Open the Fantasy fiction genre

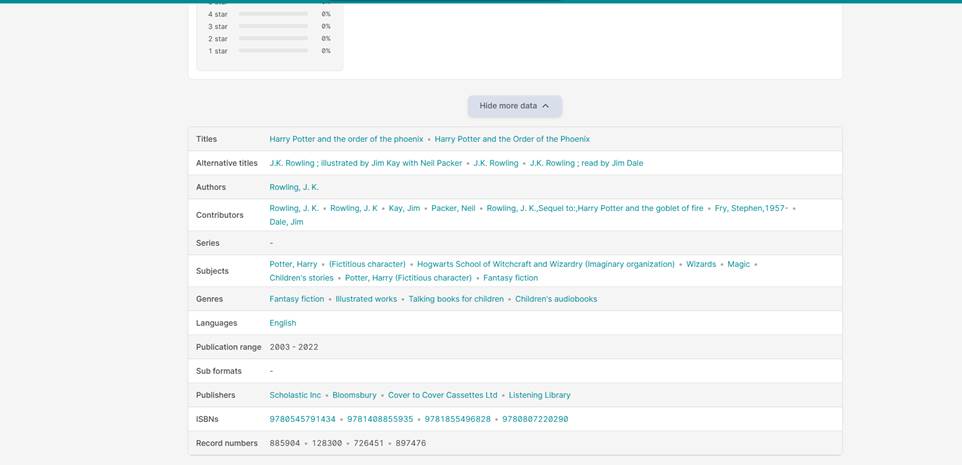point(296,299)
